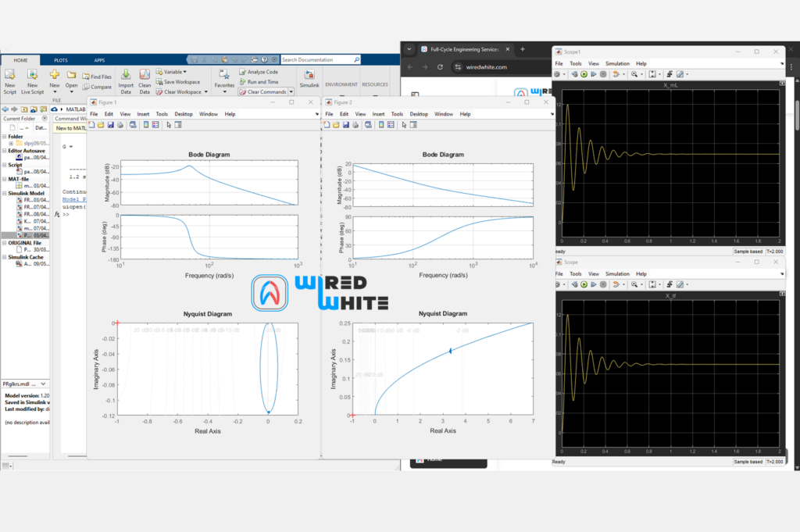This screenshot has width=800, height=532.
Task: Switch to the PLOTS ribbon tab
Action: pos(61,60)
